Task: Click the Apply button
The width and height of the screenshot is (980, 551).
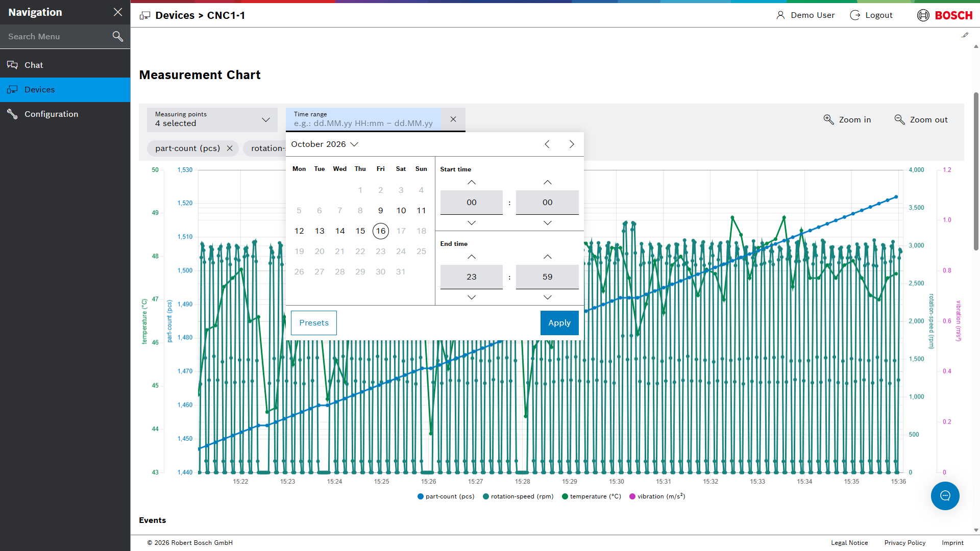Action: pyautogui.click(x=559, y=323)
